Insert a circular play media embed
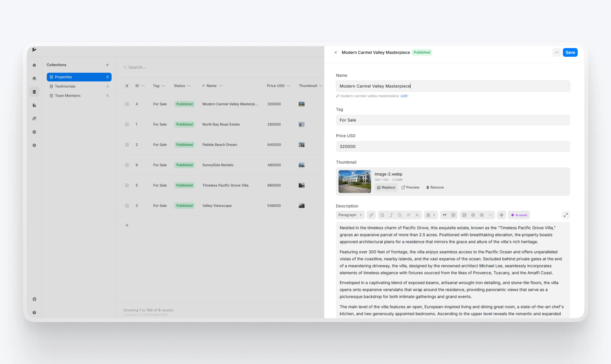 (x=473, y=215)
